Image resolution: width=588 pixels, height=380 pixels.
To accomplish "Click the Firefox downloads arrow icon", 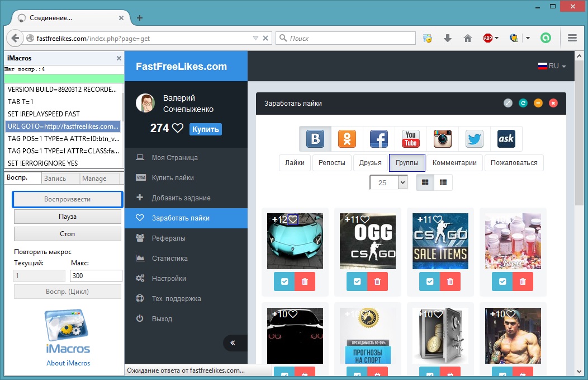I will tap(447, 38).
